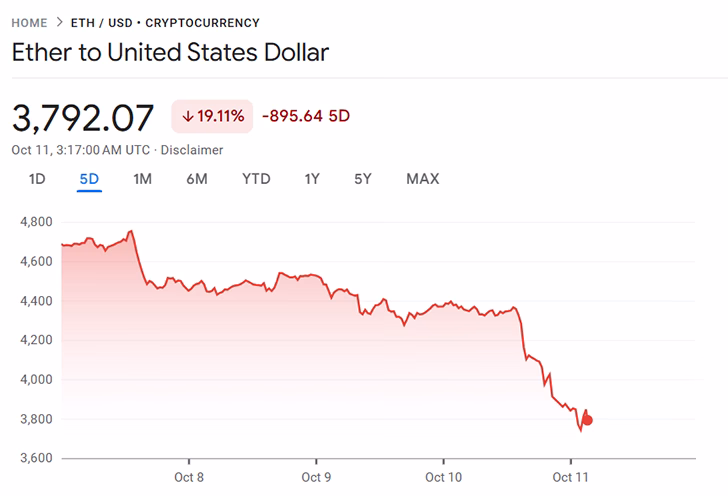Click the red current-price dot on chart

click(x=588, y=420)
